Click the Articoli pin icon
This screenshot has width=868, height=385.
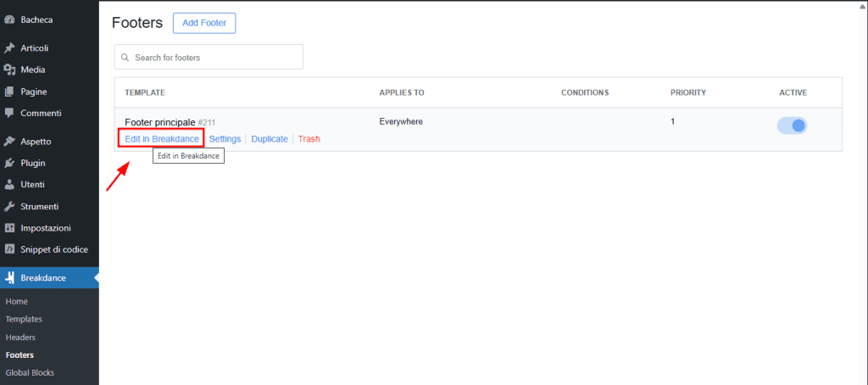click(x=8, y=48)
